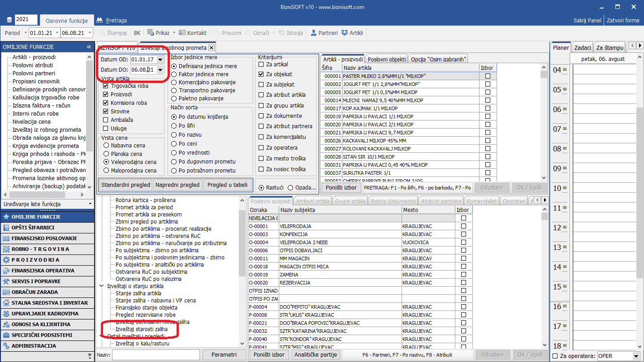Open the Za operatera OPER combo box

636,356
